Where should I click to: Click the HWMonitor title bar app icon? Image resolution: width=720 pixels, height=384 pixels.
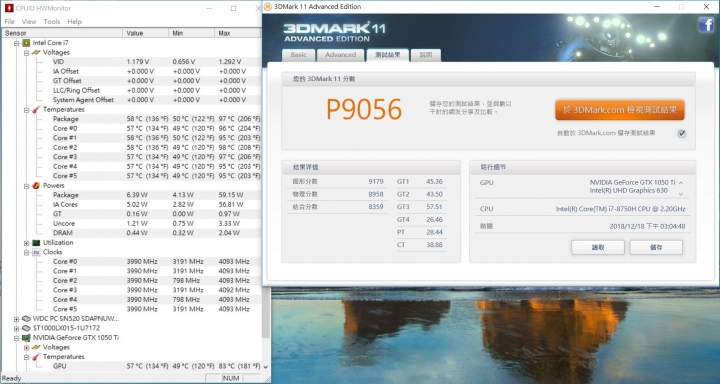pos(8,8)
